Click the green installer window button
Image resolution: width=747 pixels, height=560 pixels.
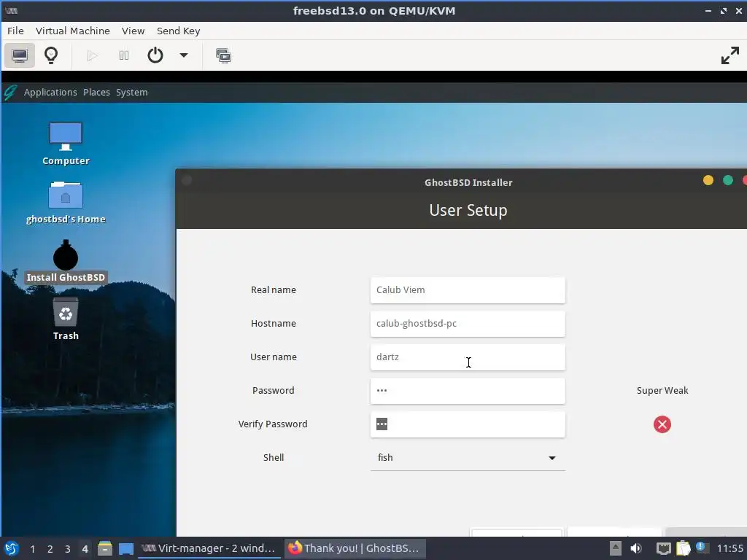[x=728, y=181]
